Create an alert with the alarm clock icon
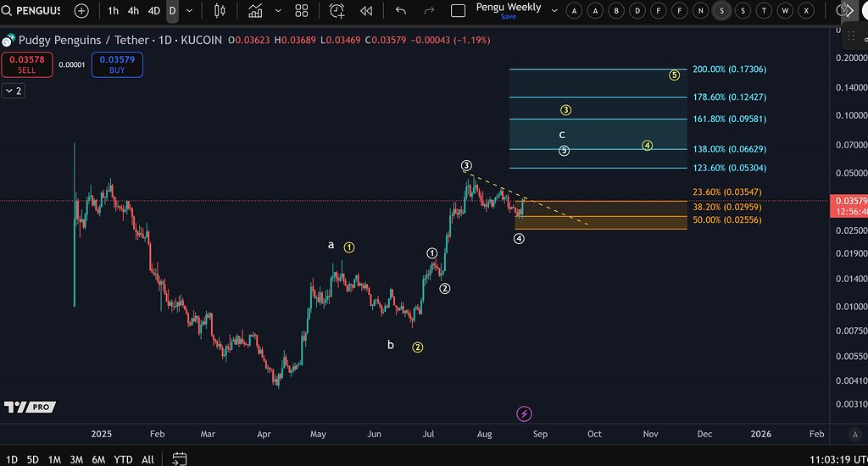Screen dimensions: 868x466 click(337, 11)
